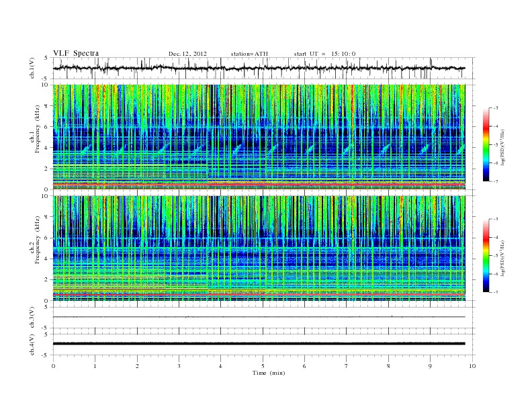Click the "6" minute tick label on the time axis
The image size is (532, 411).
(304, 366)
